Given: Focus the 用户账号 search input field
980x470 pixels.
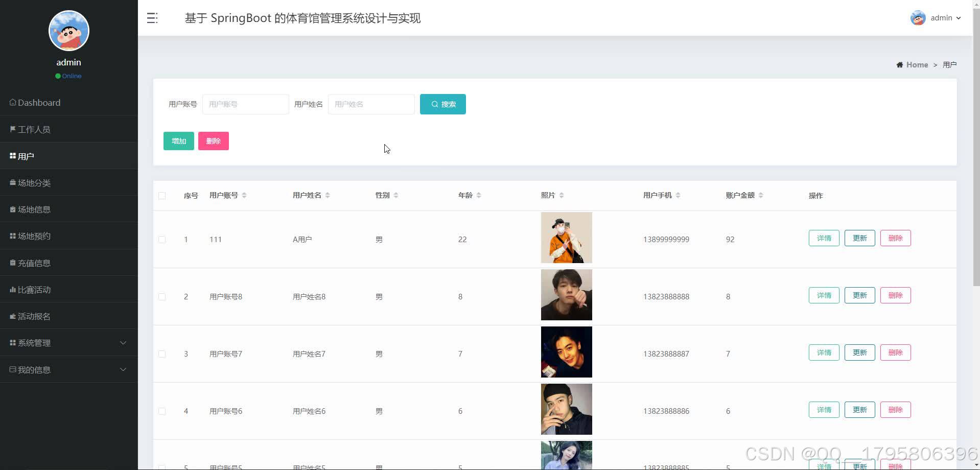Looking at the screenshot, I should tap(246, 104).
